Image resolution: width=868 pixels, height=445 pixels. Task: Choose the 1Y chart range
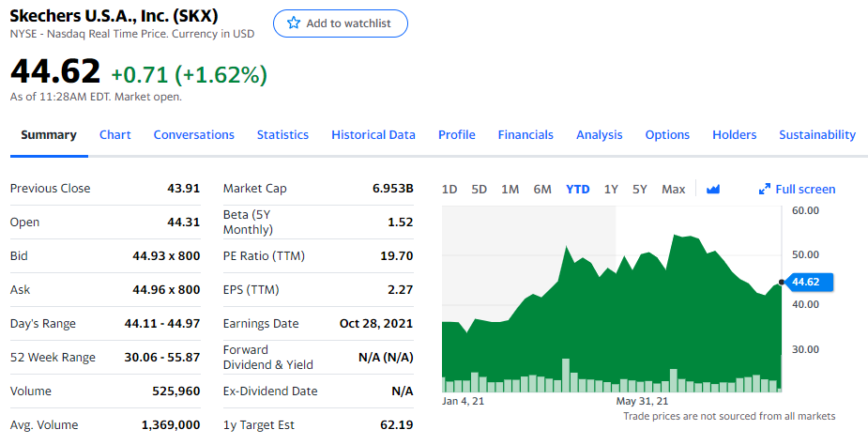coord(611,190)
